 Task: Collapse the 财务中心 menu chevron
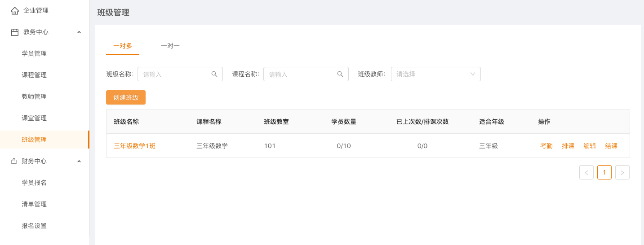(x=79, y=161)
